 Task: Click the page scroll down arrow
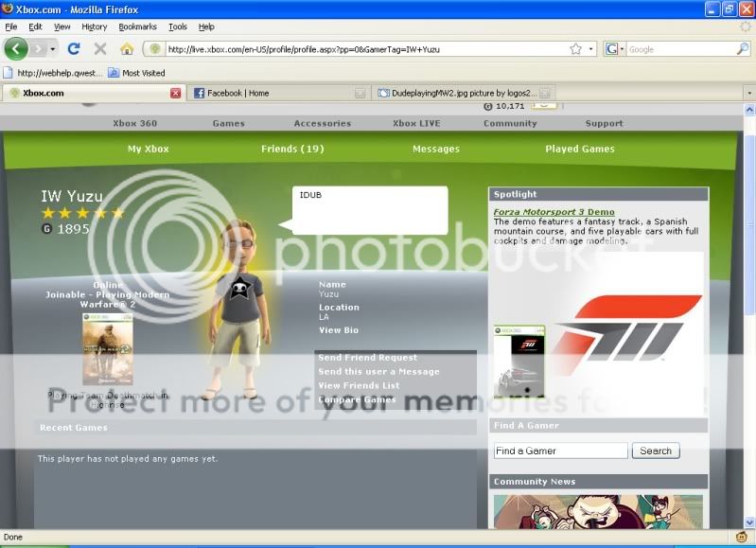749,521
